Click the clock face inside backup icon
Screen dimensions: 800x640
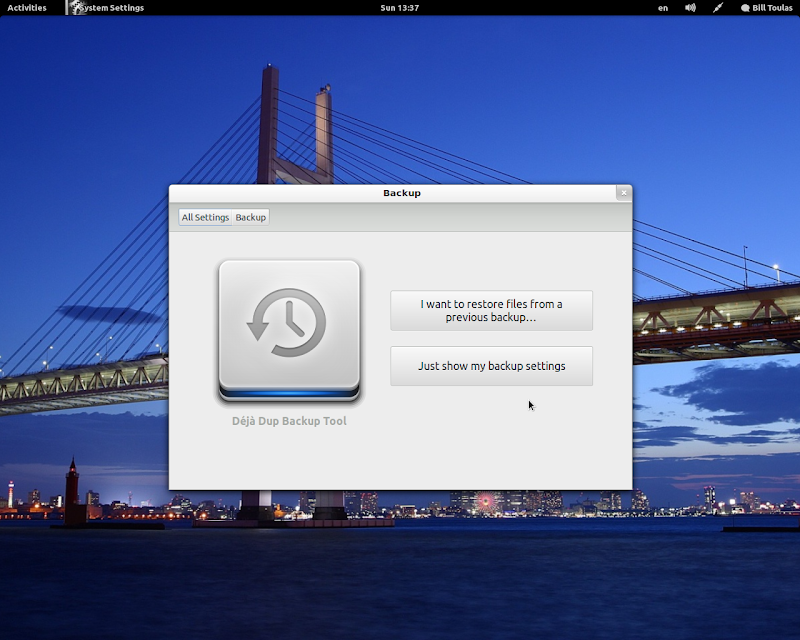pos(289,322)
